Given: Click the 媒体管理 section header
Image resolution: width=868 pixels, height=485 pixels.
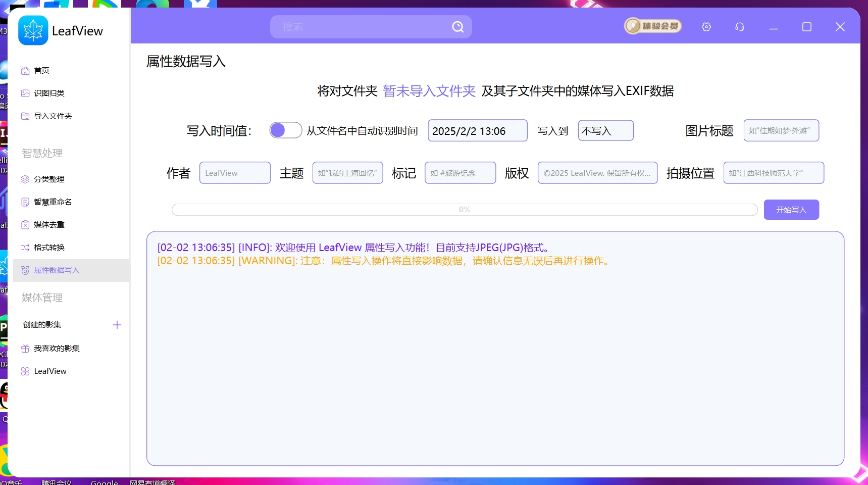Looking at the screenshot, I should 42,298.
